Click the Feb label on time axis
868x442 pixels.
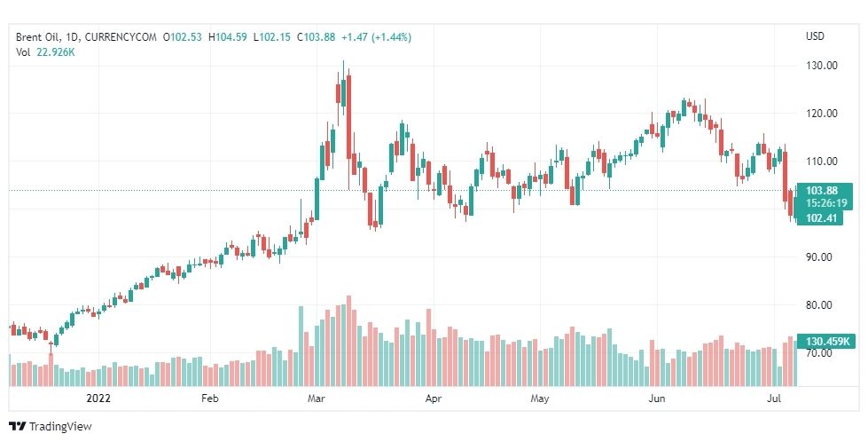210,399
